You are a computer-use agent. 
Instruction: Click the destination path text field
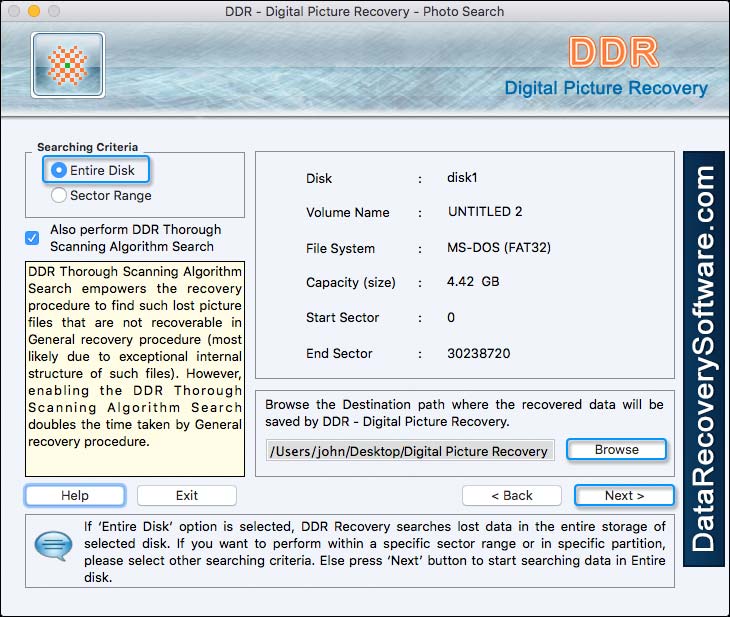[411, 451]
